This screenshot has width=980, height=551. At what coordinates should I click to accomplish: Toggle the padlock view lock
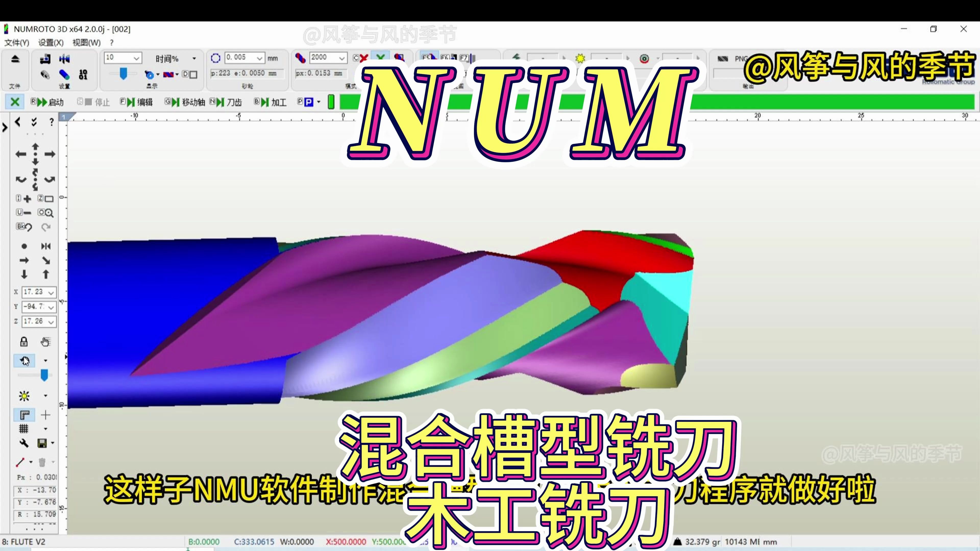[24, 342]
